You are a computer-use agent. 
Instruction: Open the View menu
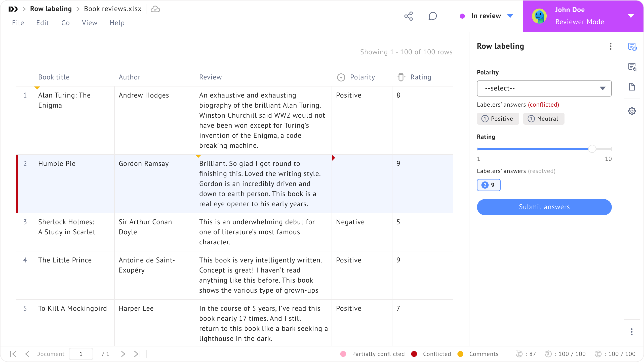click(x=90, y=23)
